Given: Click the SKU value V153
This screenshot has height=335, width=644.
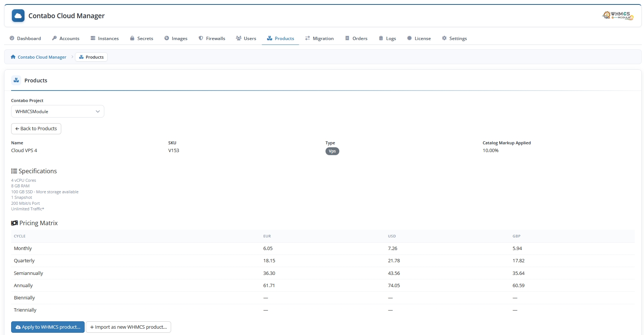Looking at the screenshot, I should click(173, 150).
